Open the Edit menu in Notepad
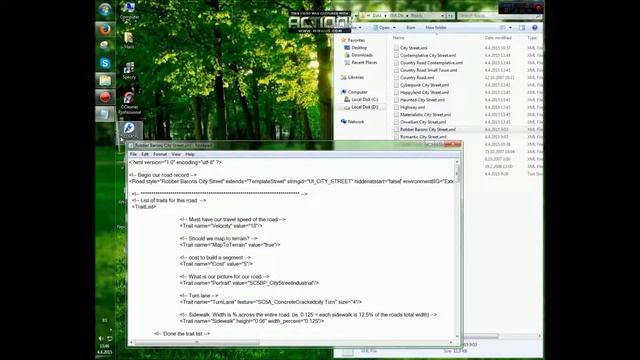Screen dimensions: 640x360 (145, 154)
